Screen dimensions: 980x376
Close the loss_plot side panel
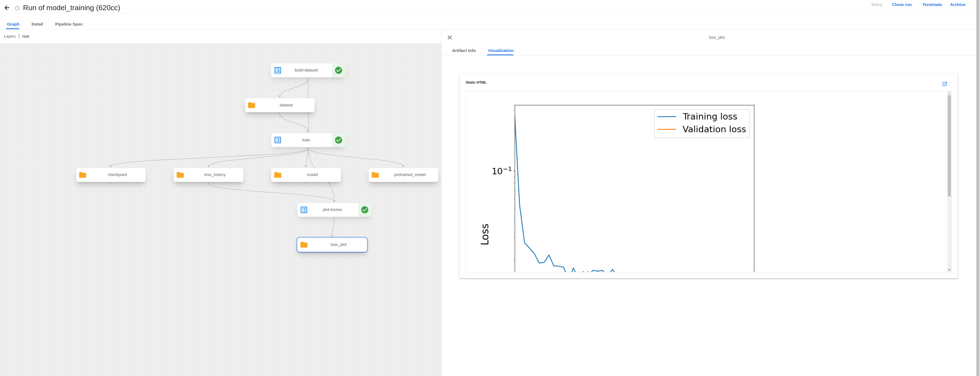(x=450, y=37)
